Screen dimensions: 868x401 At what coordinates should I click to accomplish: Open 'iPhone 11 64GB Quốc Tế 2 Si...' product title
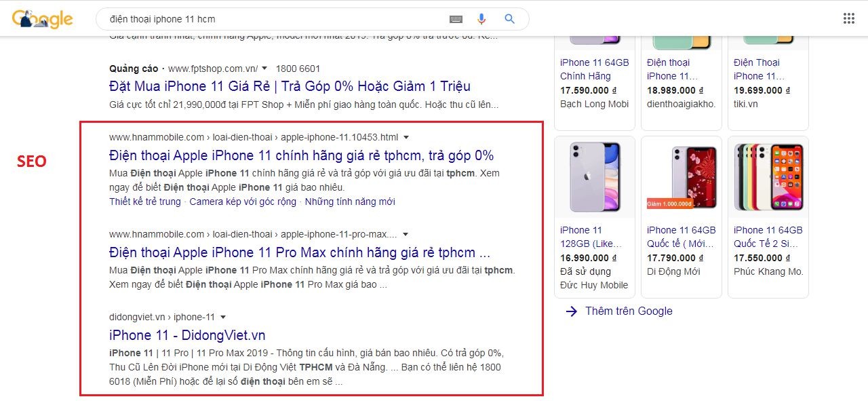[x=768, y=237]
